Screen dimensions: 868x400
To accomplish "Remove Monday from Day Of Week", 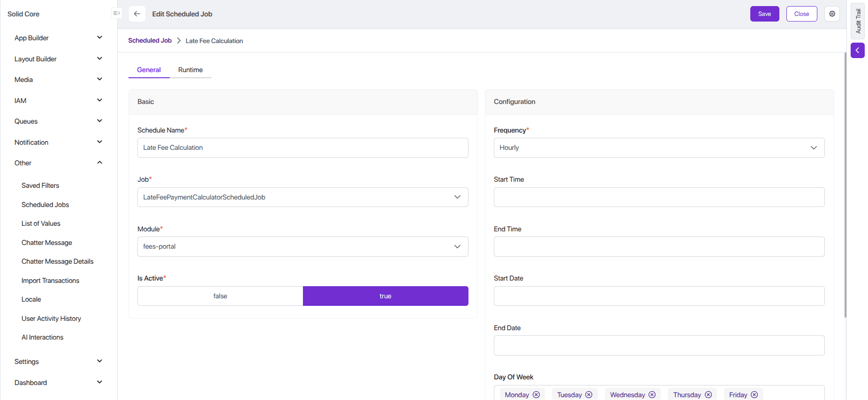I will (x=536, y=395).
